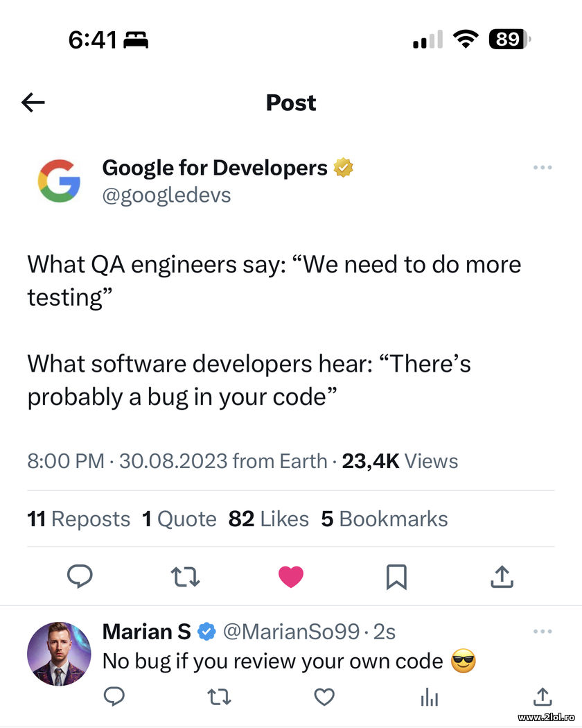This screenshot has height=728, width=582.
Task: Share the Google for Developers post
Action: [502, 576]
